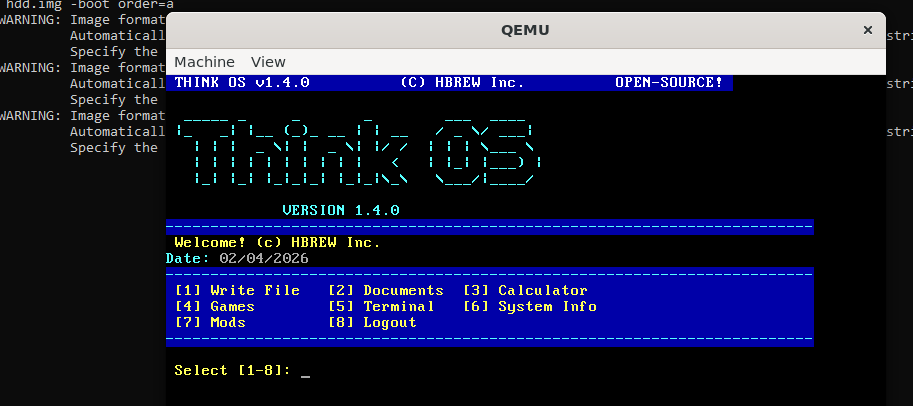
Task: Click the VERSION 1.4.0 text
Action: click(341, 211)
